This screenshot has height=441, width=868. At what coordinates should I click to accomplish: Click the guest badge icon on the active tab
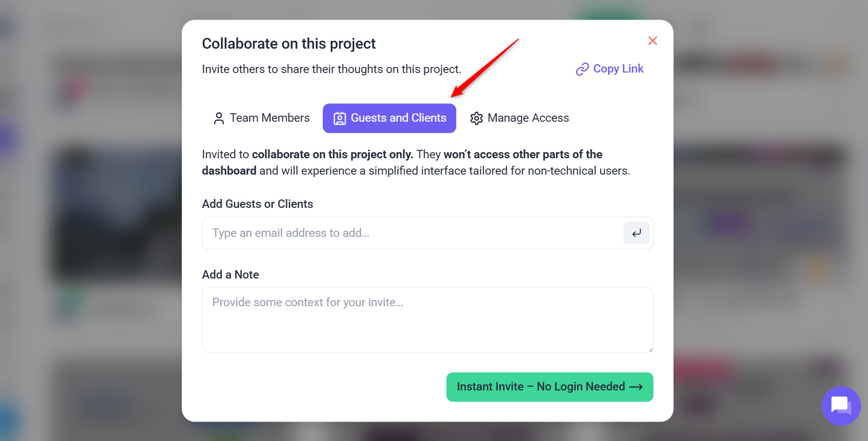click(340, 118)
